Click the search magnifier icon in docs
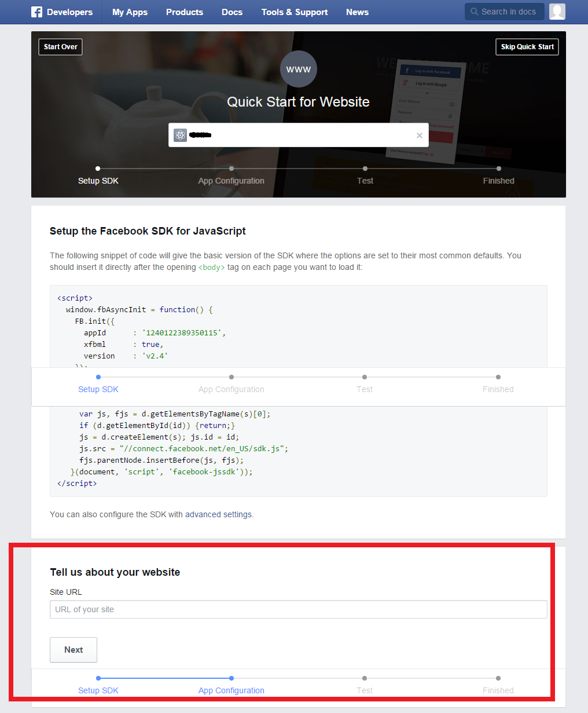 475,12
